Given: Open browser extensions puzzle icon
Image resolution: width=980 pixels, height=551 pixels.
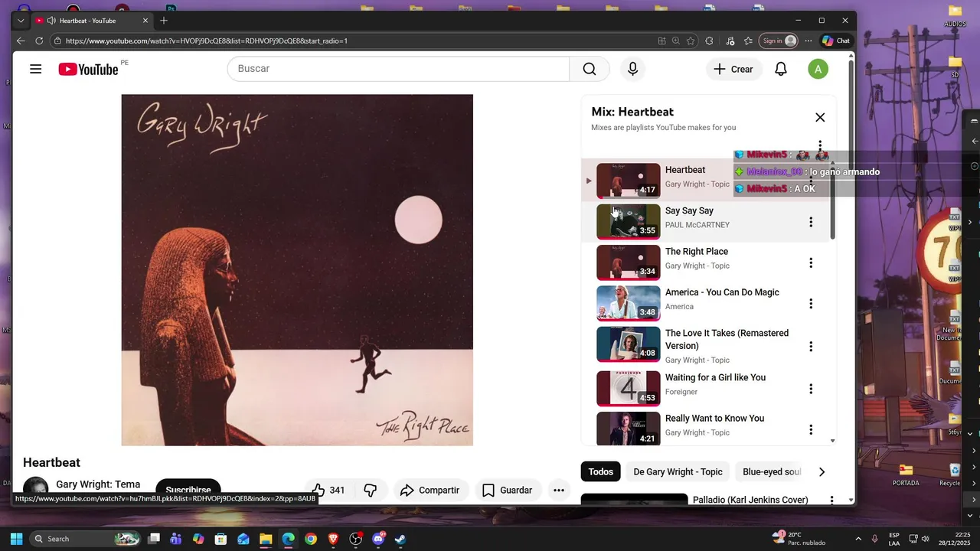Looking at the screenshot, I should point(709,41).
